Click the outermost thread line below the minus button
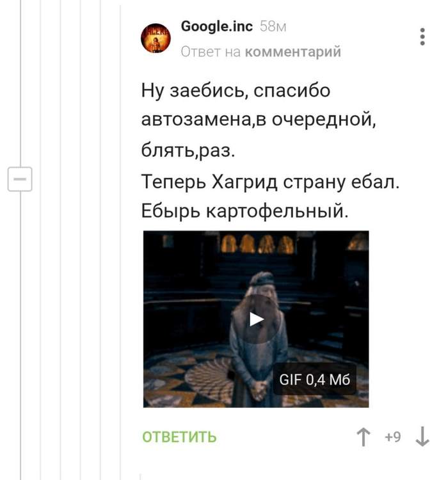448x480 pixels. click(x=20, y=335)
